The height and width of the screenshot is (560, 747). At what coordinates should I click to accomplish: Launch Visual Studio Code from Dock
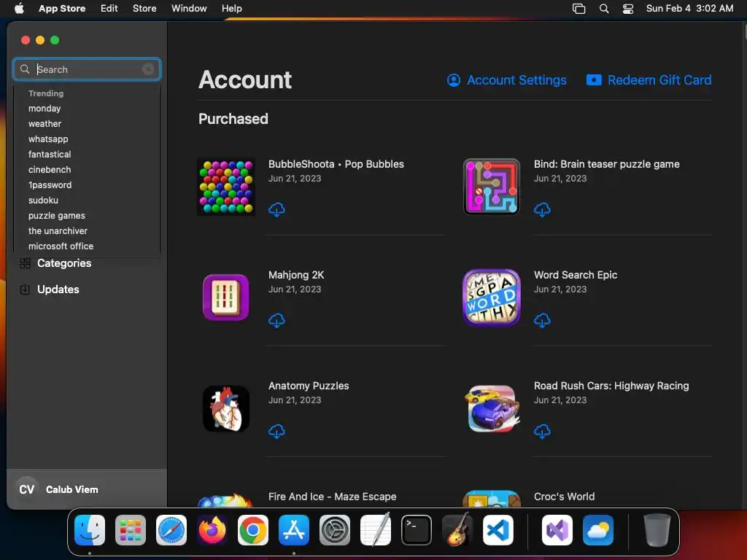[498, 530]
